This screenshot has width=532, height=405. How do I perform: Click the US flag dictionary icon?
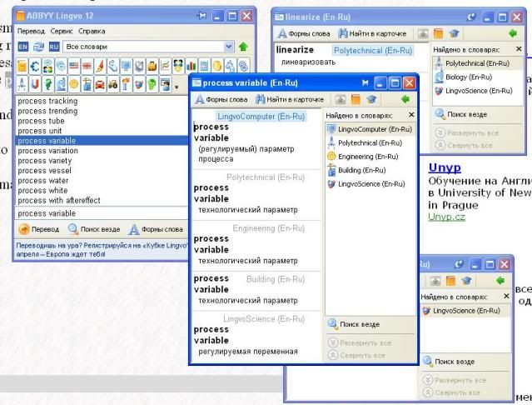(x=73, y=66)
